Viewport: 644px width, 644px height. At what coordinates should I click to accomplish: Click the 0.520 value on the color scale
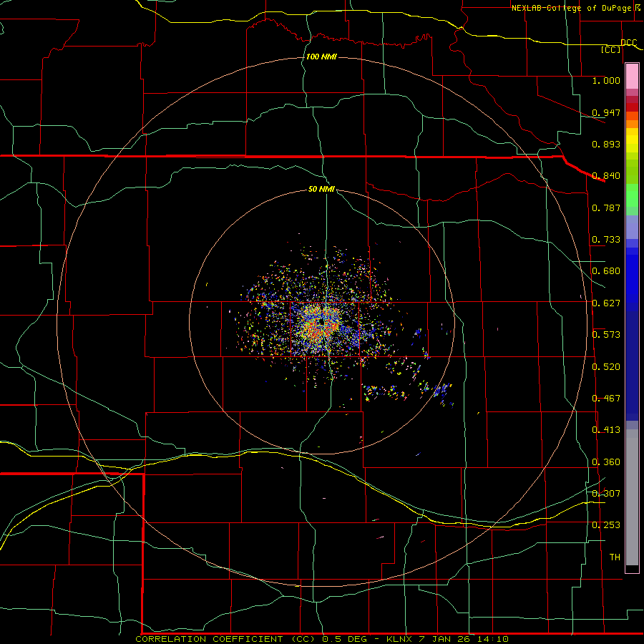(606, 367)
